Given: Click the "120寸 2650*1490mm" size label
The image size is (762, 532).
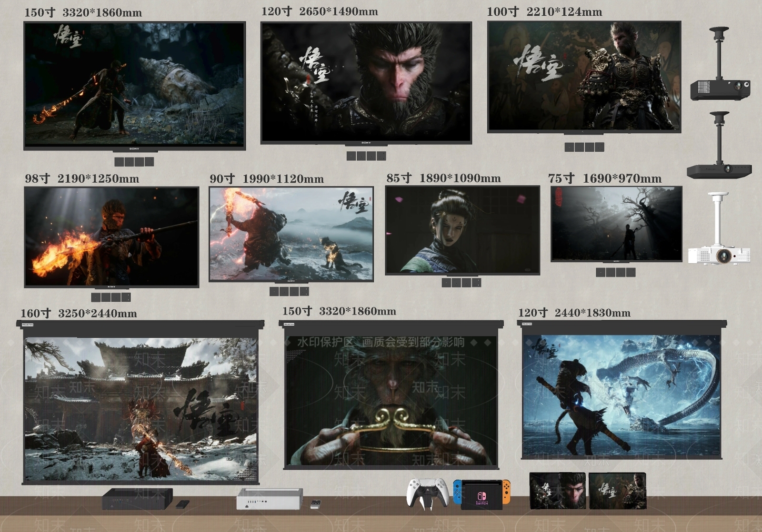Looking at the screenshot, I should click(320, 11).
